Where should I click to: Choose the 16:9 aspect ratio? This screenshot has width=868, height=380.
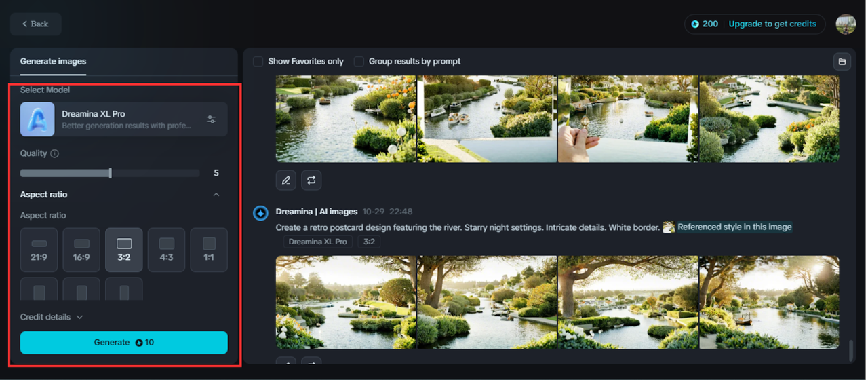tap(81, 250)
